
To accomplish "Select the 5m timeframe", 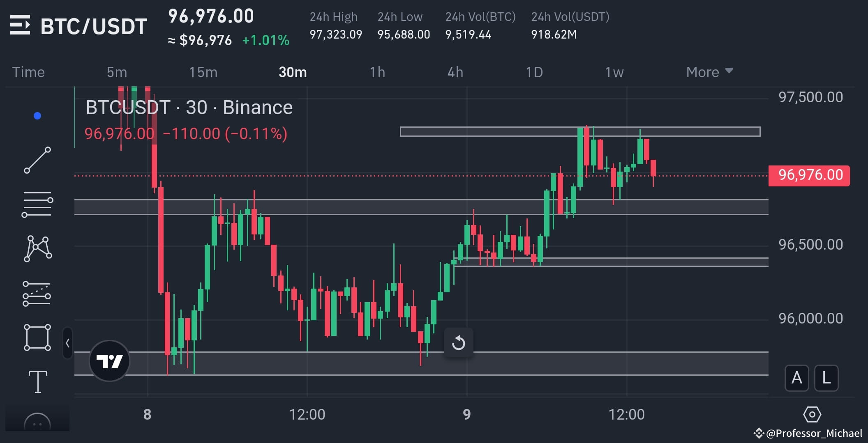I will click(x=117, y=72).
